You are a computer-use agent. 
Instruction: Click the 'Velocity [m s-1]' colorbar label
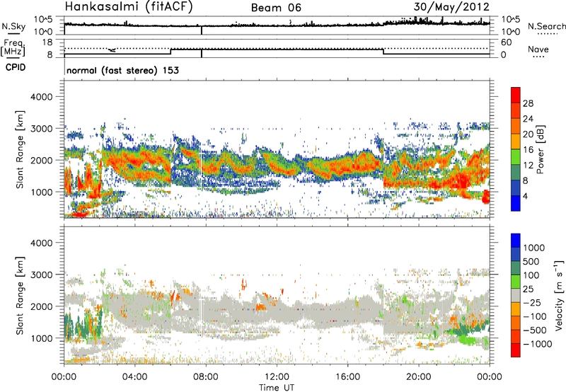pyautogui.click(x=559, y=295)
